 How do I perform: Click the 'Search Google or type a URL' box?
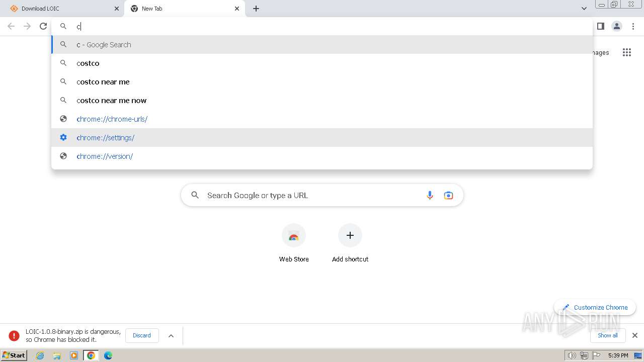322,196
